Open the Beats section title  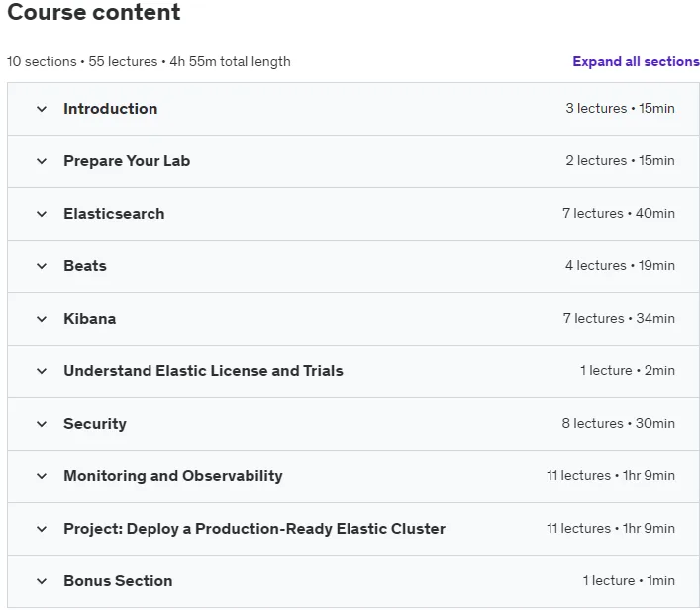[x=85, y=266]
